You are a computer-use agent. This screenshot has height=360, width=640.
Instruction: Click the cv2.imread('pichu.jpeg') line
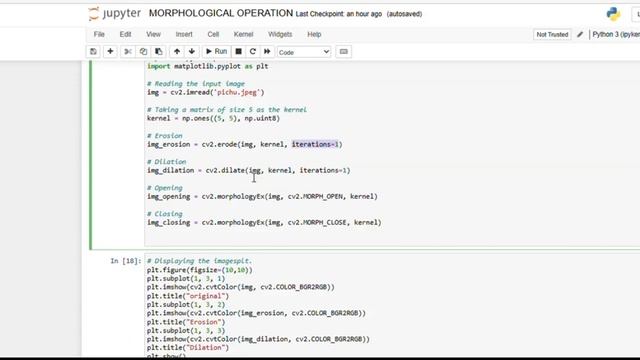pyautogui.click(x=206, y=92)
